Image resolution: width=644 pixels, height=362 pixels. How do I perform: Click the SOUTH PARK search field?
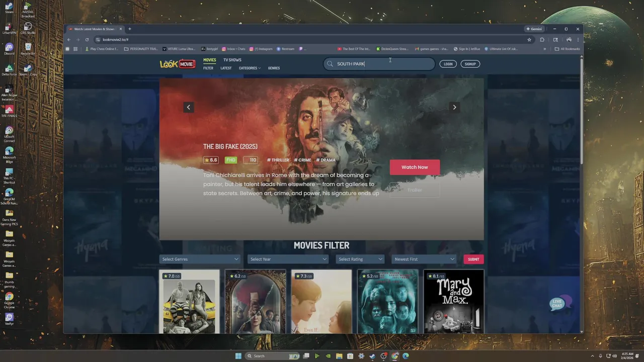(x=379, y=64)
